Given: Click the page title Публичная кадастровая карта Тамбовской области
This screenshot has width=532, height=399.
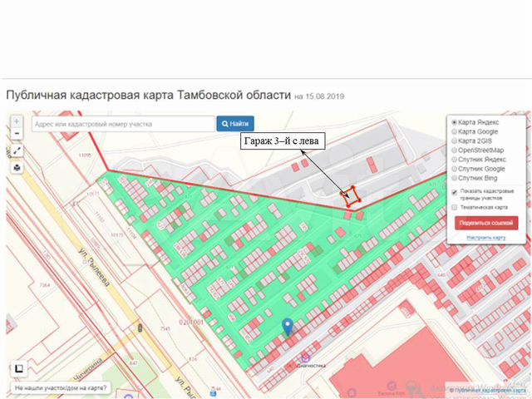Looking at the screenshot, I should click(x=149, y=95).
